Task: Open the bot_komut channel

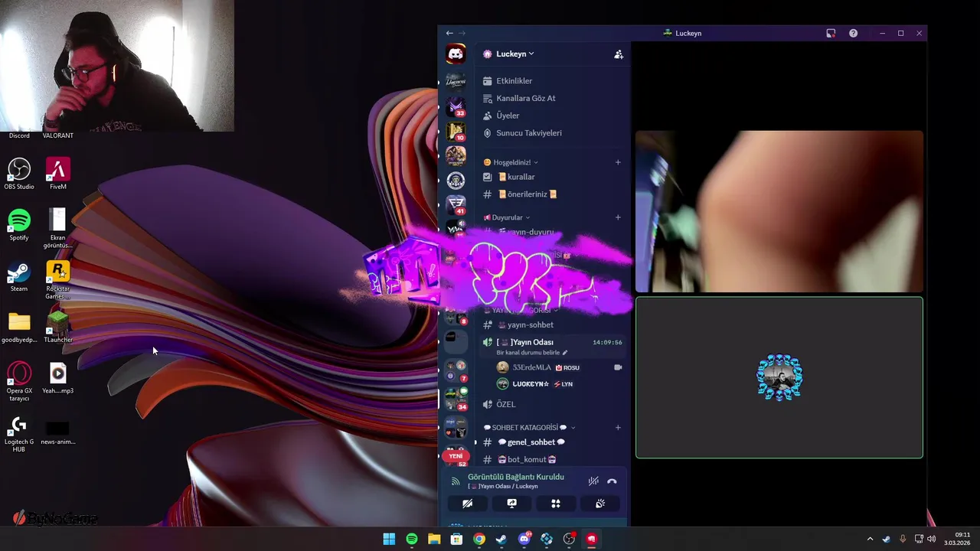Action: coord(526,459)
